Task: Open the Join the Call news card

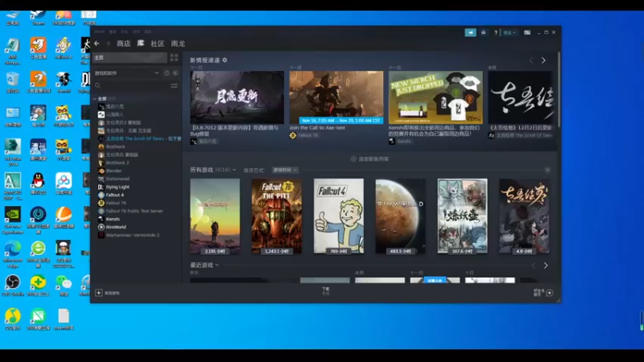Action: (336, 97)
